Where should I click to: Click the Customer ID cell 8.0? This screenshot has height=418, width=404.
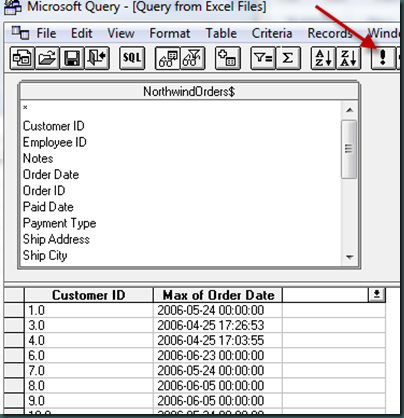click(89, 385)
